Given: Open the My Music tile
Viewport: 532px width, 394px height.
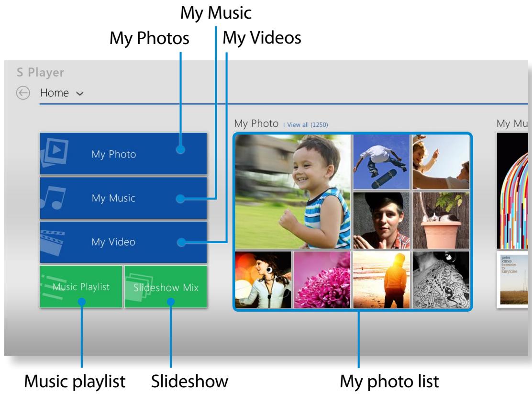Looking at the screenshot, I should pos(123,198).
